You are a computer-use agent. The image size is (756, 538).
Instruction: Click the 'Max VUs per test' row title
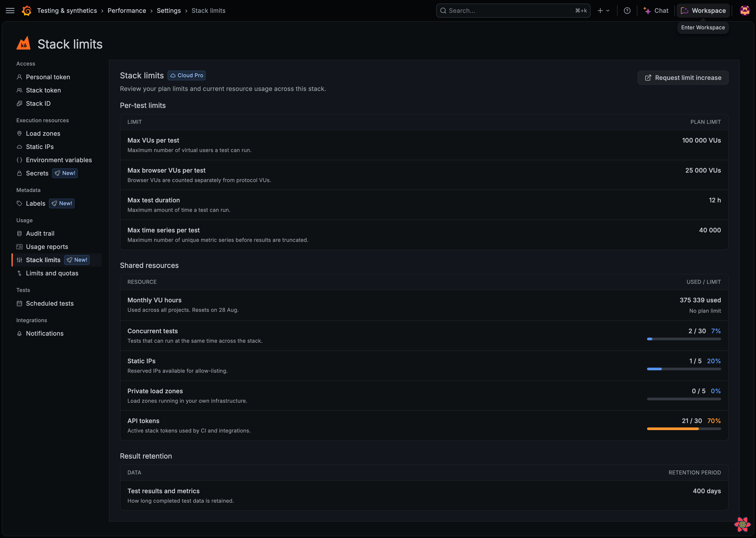[x=153, y=141]
